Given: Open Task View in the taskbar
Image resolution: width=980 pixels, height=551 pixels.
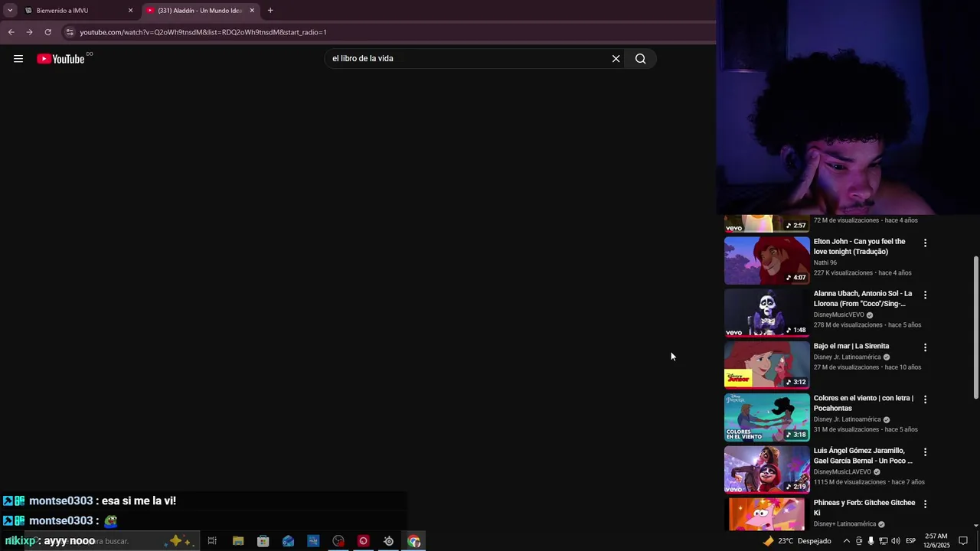Looking at the screenshot, I should tap(212, 541).
